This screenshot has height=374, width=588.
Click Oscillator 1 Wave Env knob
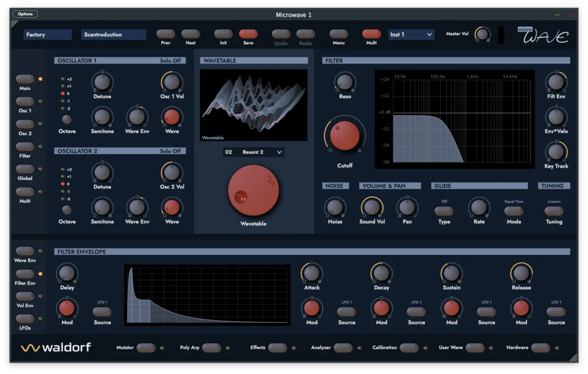(137, 117)
